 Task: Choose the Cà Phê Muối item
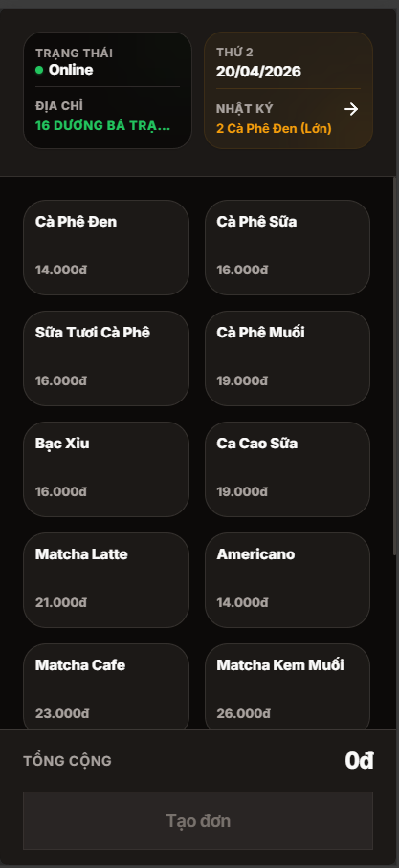[287, 358]
